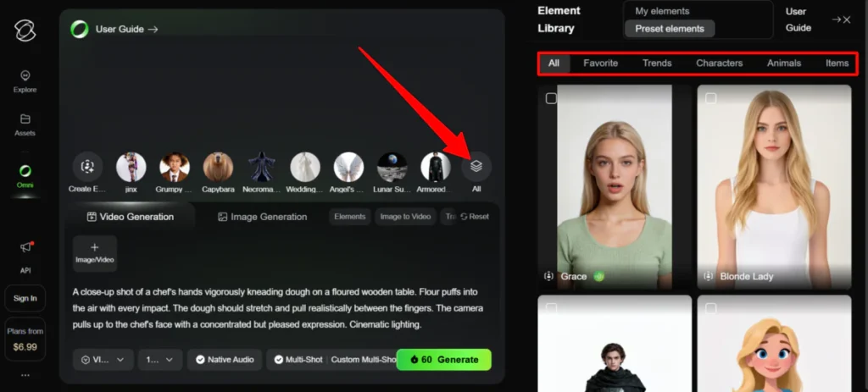Expand the second settings dropdown beside model
This screenshot has width=868, height=392.
(x=160, y=360)
